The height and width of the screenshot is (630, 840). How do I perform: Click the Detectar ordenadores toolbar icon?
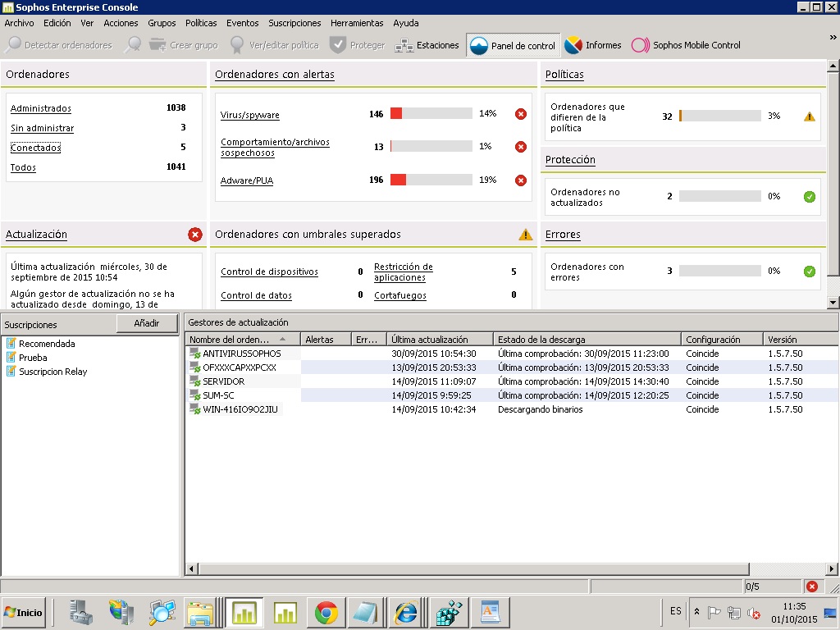click(13, 46)
